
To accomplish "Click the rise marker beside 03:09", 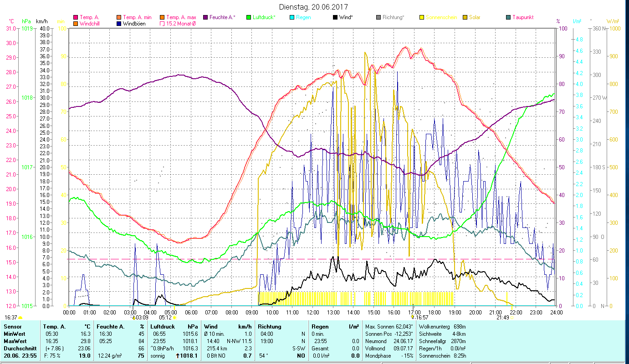I will (134, 318).
